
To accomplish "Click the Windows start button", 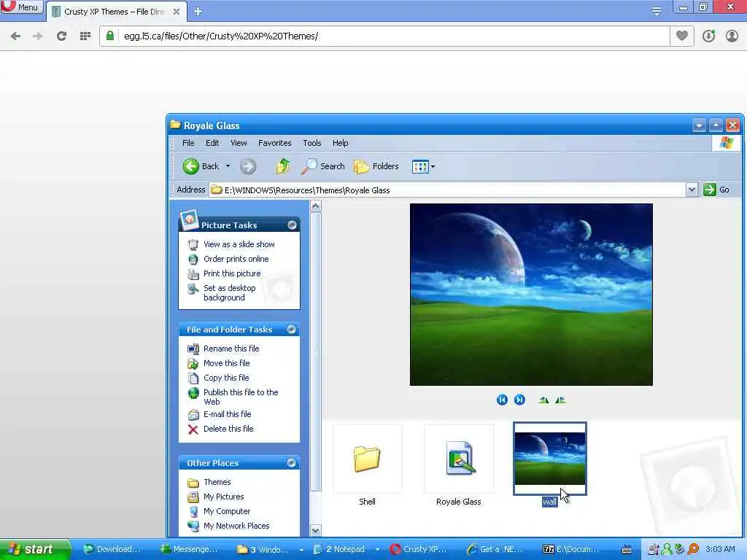I will pyautogui.click(x=35, y=549).
